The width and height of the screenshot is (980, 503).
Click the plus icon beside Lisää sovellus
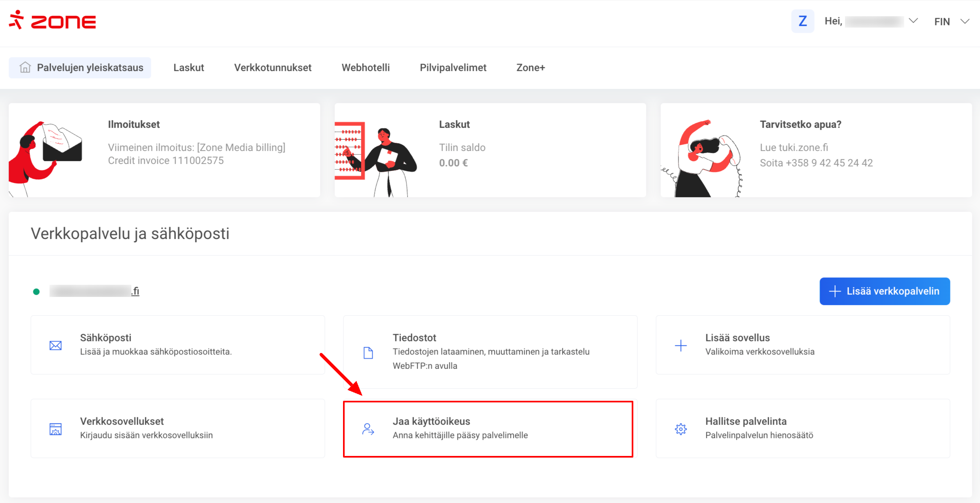681,346
